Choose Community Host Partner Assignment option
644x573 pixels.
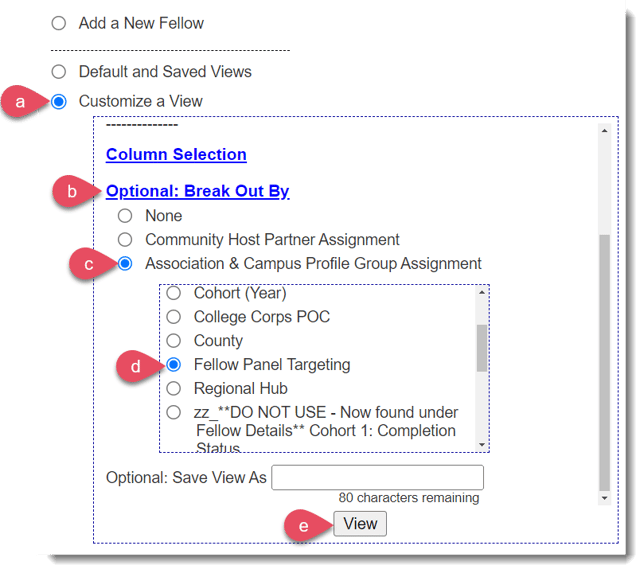125,240
